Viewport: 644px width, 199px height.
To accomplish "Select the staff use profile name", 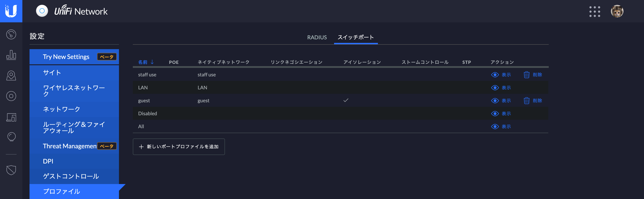I will click(147, 75).
